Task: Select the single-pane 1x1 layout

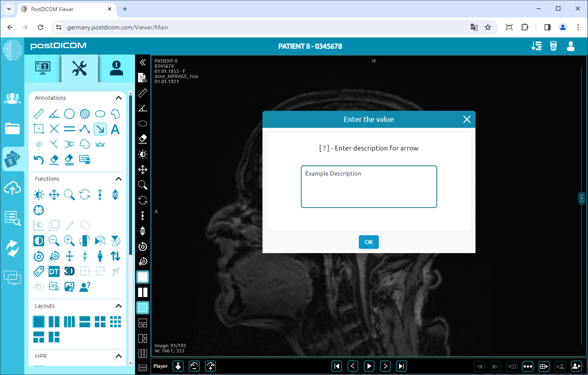Action: tap(39, 322)
